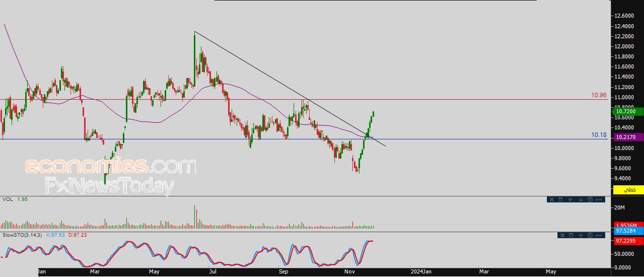Image resolution: width=644 pixels, height=277 pixels.
Task: Select the blue 97.5284 stochastic K label
Action: point(628,231)
